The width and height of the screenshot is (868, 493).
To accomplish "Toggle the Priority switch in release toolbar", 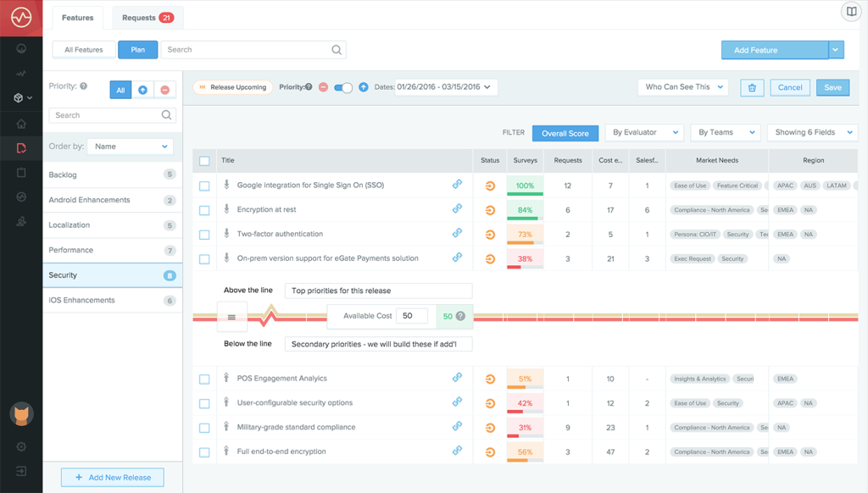I will click(x=343, y=87).
